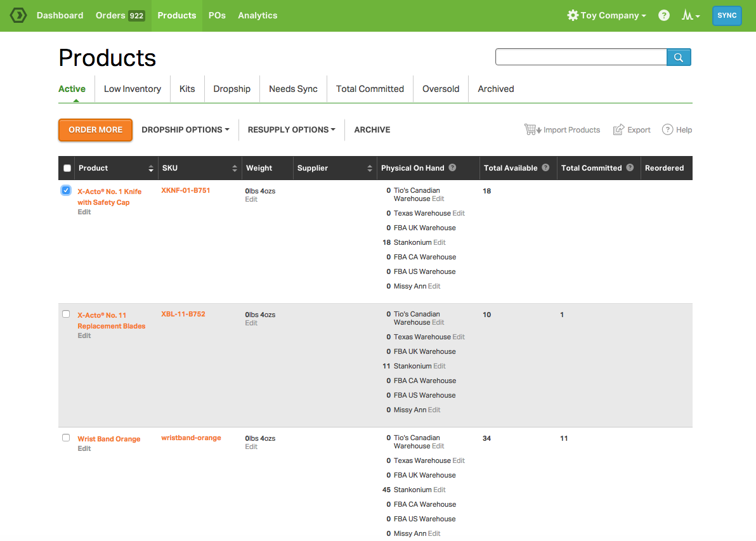Open the DROPSHIP OPTIONS dropdown
Viewport: 756px width, 541px height.
tap(185, 129)
